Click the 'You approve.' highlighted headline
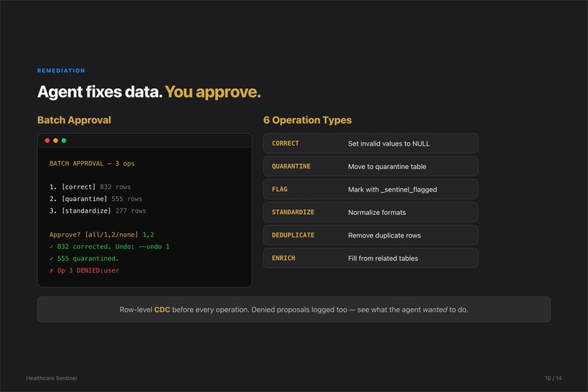Screen dimensions: 588x392 212,92
